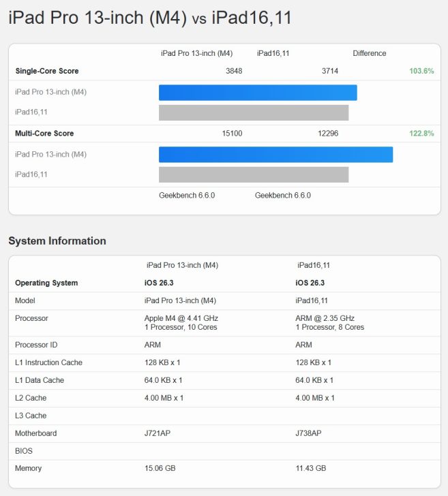
Task: Click the blue multi-core bar for iPad Pro
Action: pyautogui.click(x=275, y=155)
